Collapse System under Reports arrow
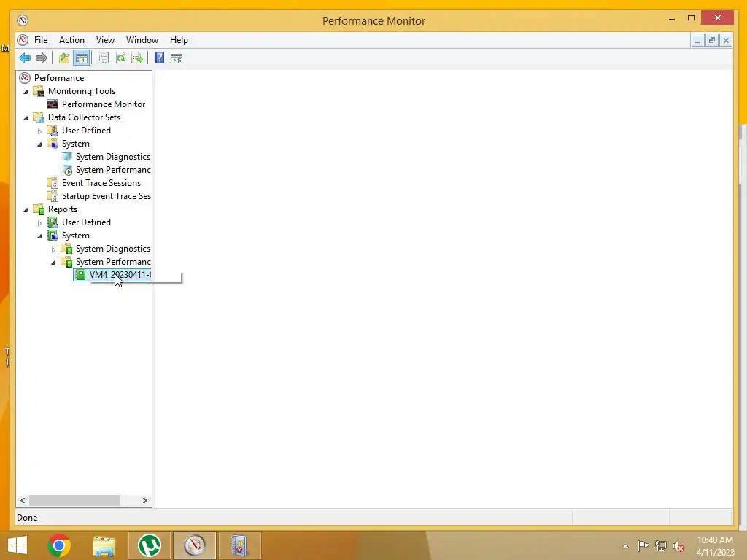This screenshot has width=747, height=560. (x=39, y=236)
